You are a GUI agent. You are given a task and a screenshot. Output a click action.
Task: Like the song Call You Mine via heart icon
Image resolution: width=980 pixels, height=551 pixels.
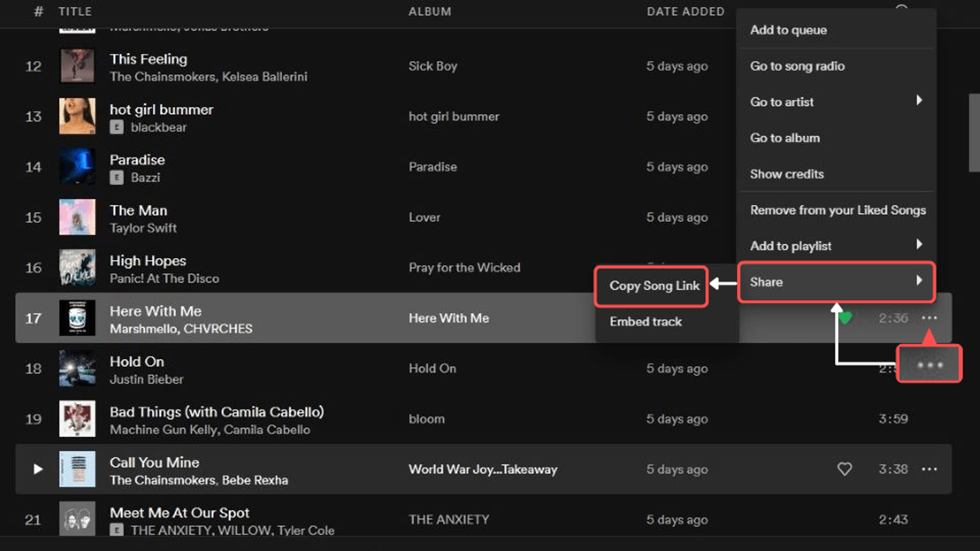[844, 469]
